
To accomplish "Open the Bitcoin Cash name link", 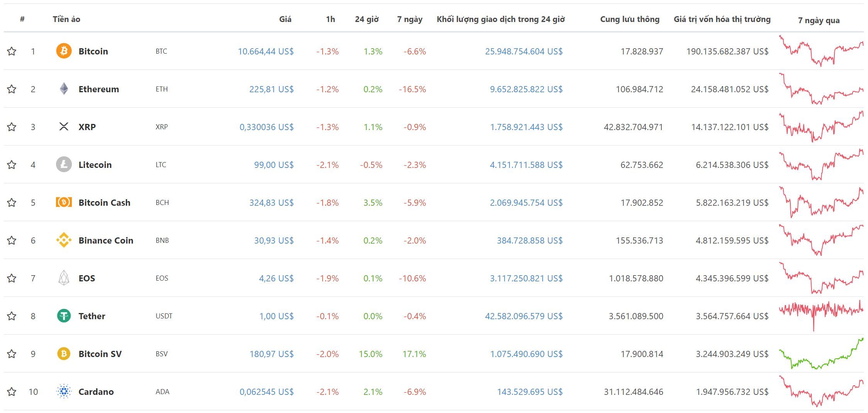I will click(104, 202).
